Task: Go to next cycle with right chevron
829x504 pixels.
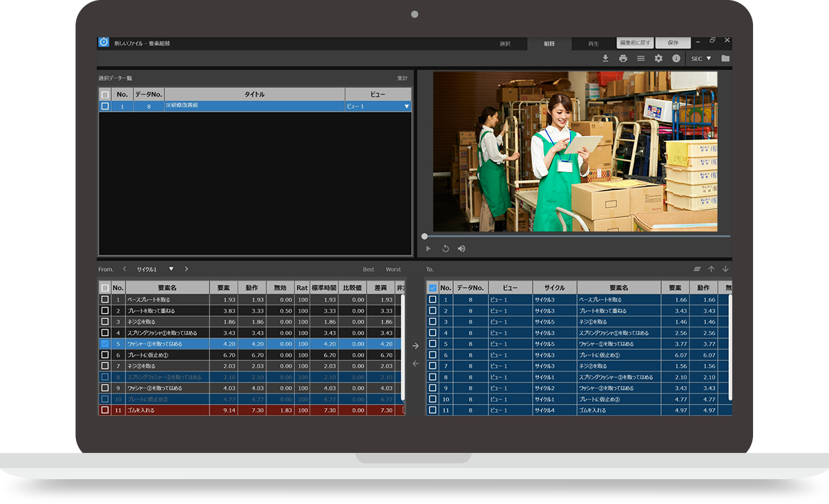Action: coord(187,269)
